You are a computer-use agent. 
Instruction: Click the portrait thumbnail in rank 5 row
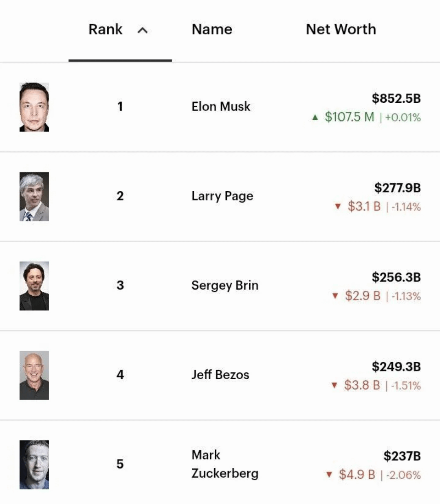[x=34, y=464]
